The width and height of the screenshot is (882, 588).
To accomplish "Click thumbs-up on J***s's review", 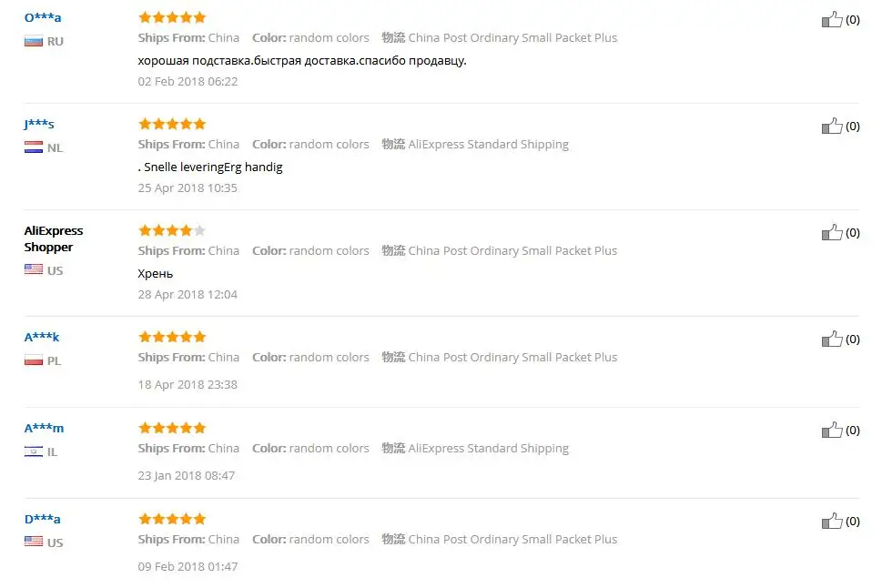I will tap(832, 126).
